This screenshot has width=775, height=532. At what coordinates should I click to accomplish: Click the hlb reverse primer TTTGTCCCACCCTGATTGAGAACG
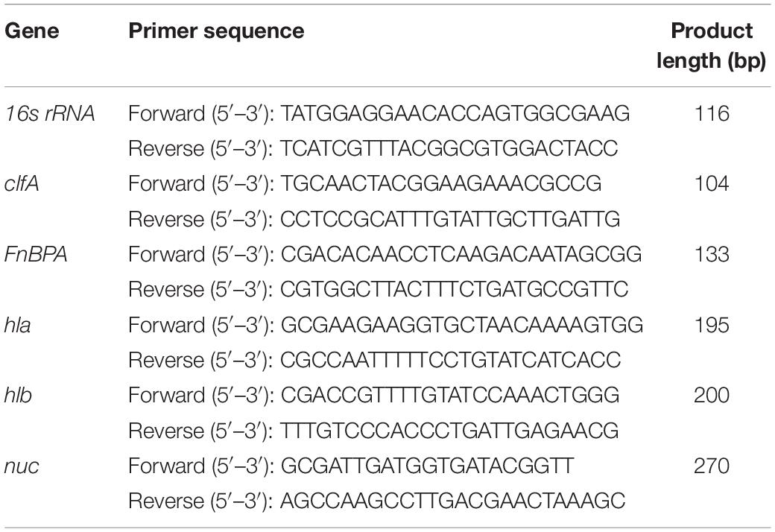click(449, 431)
